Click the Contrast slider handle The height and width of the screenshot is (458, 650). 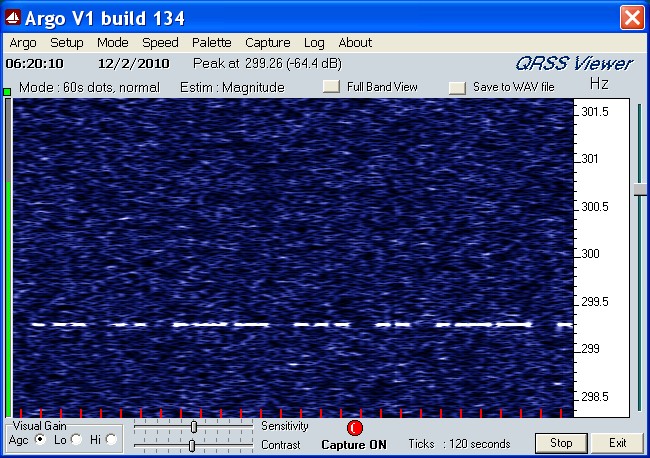pos(192,446)
